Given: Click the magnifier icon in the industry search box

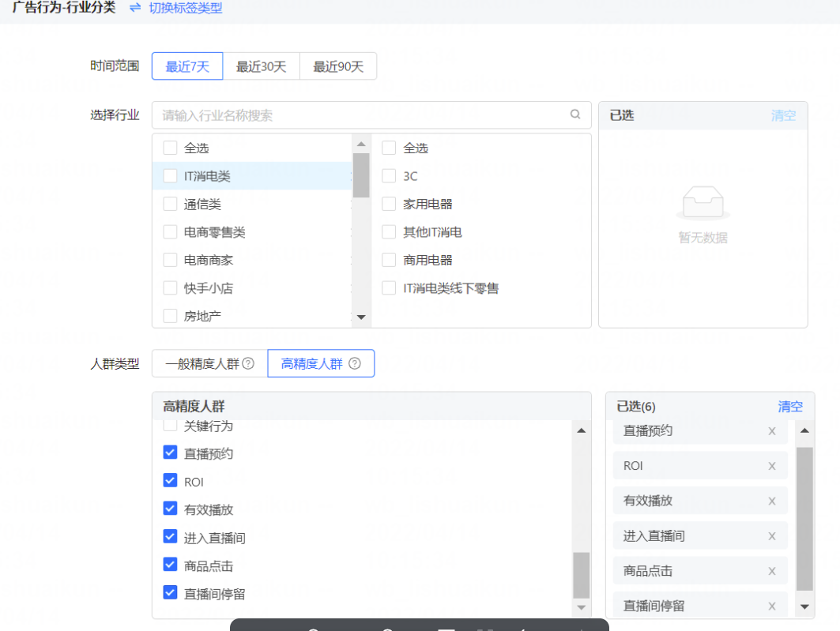Looking at the screenshot, I should [575, 115].
